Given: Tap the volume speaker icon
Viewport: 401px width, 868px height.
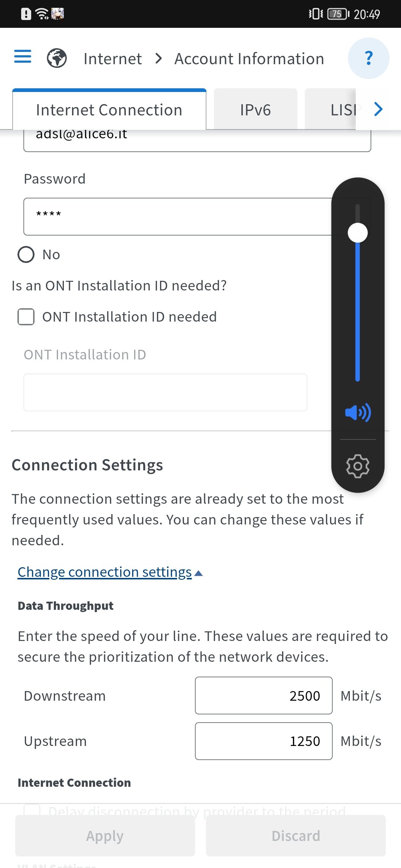Looking at the screenshot, I should point(358,412).
